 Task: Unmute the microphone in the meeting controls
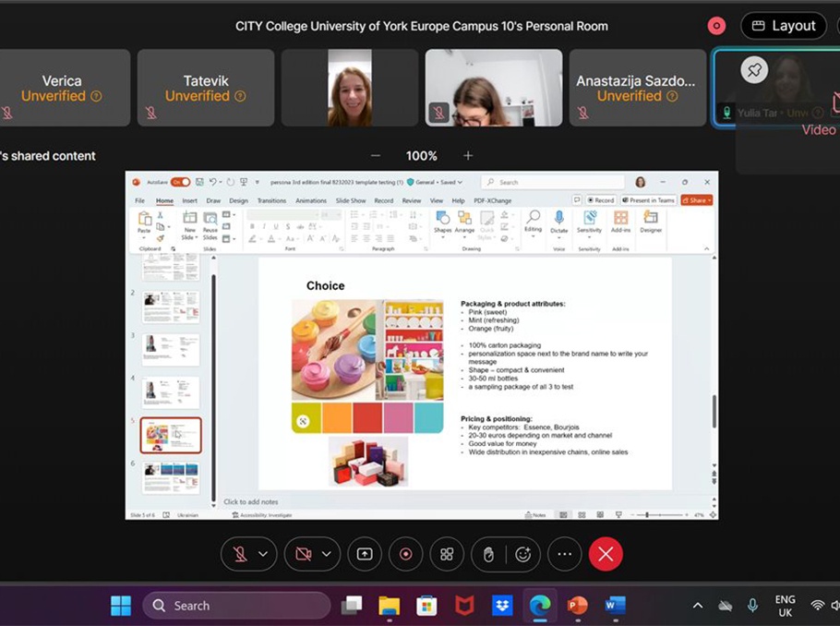tap(240, 554)
